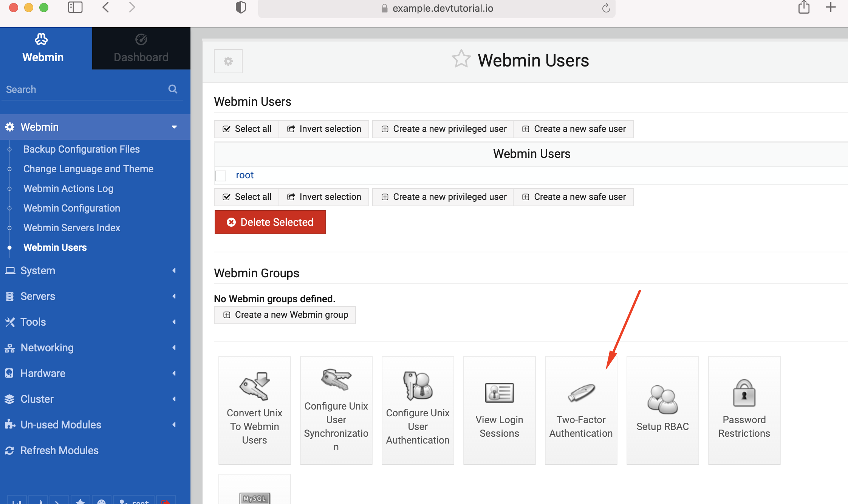Select Webmin Users in the sidebar
The image size is (848, 504).
click(55, 247)
